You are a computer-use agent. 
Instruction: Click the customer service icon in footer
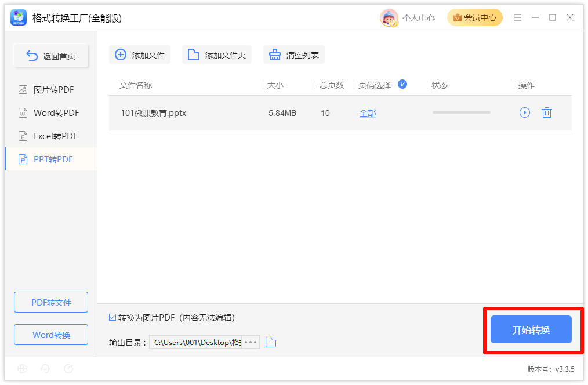click(45, 369)
